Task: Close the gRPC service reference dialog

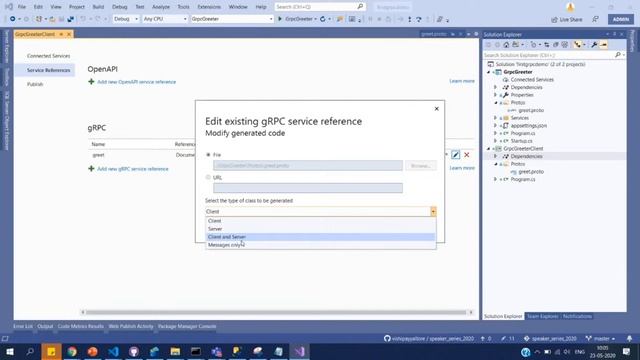Action: (x=436, y=109)
